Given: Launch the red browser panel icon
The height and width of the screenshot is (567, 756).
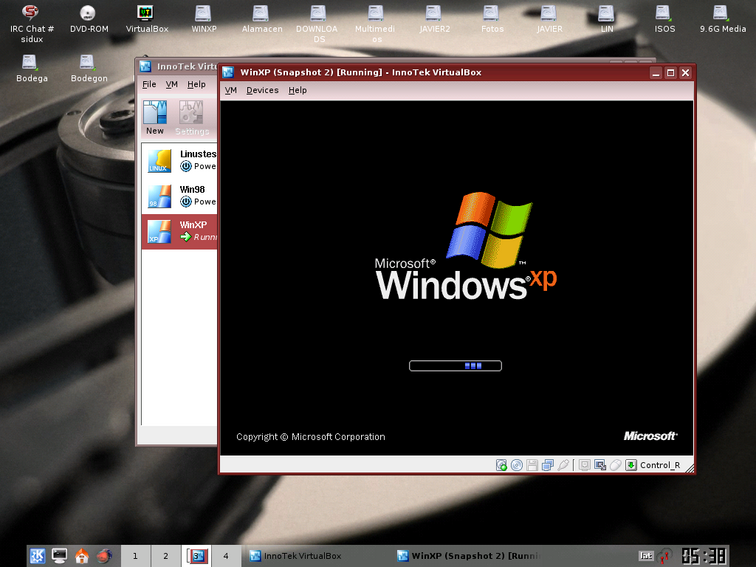Looking at the screenshot, I should point(104,556).
